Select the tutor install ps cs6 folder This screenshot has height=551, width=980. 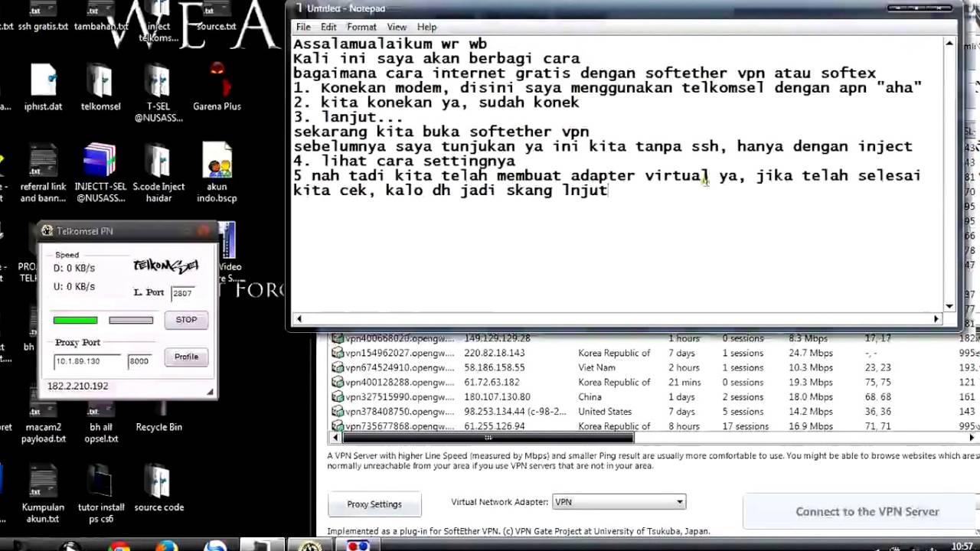click(101, 494)
